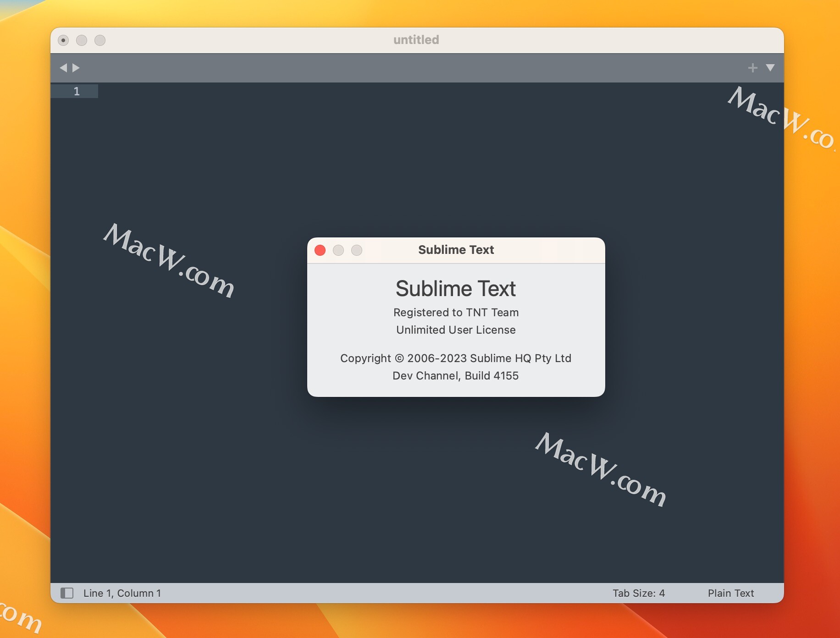
Task: Add a new tab with plus icon
Action: click(x=752, y=68)
